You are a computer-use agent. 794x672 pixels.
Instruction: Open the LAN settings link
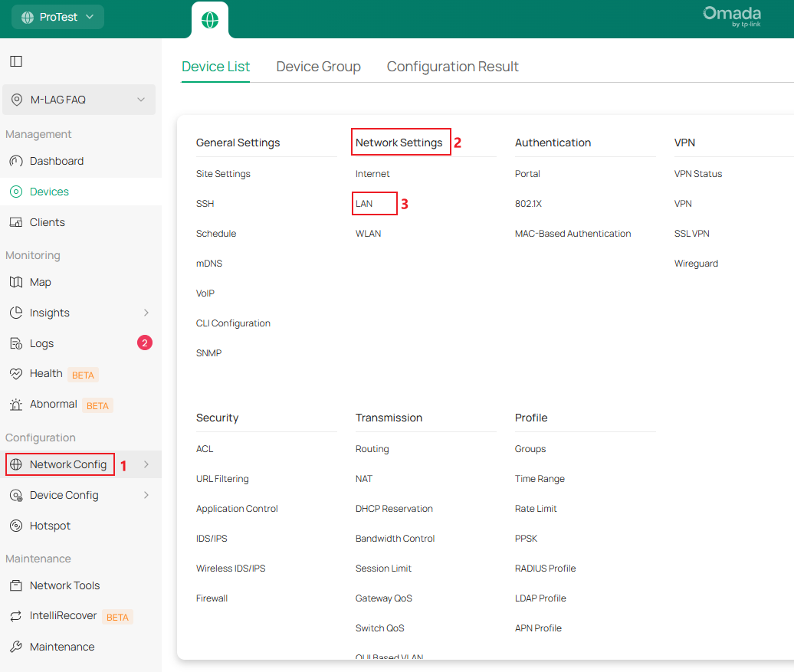(366, 203)
